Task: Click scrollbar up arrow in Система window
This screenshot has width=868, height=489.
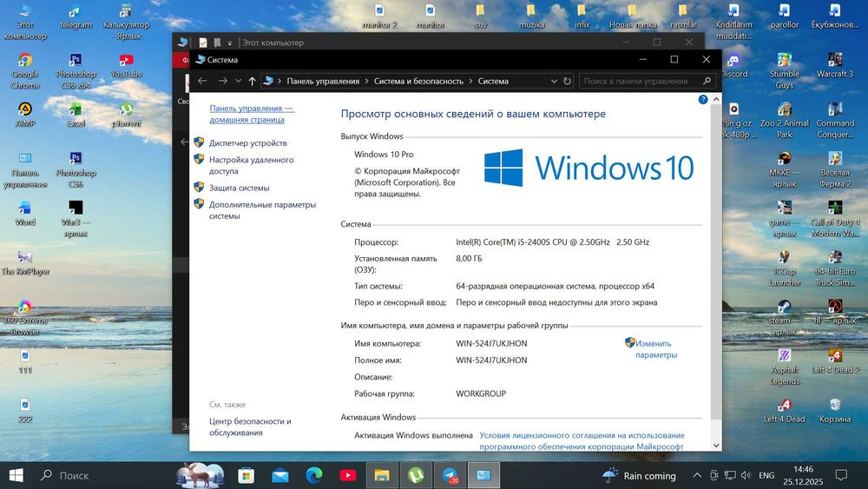Action: pyautogui.click(x=716, y=99)
